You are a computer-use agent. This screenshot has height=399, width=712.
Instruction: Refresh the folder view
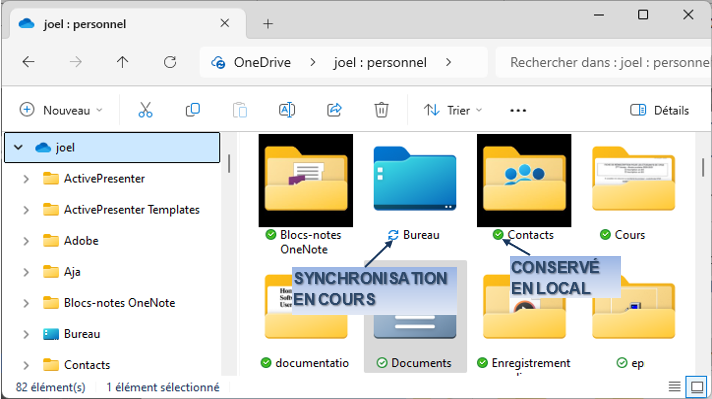170,62
